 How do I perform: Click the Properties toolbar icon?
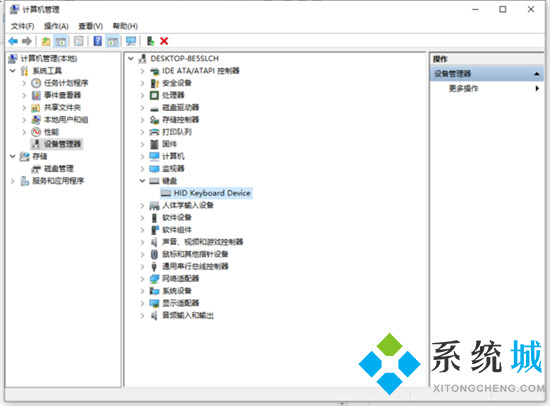[x=79, y=41]
